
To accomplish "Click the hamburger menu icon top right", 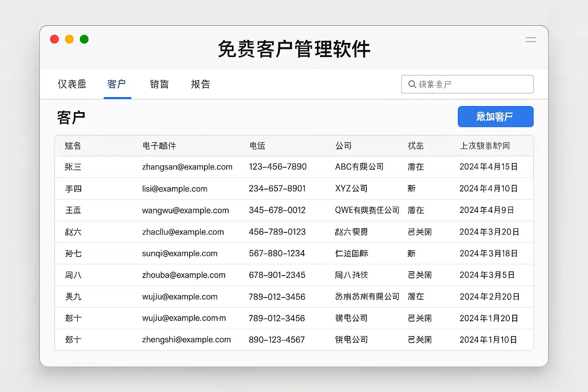I will pyautogui.click(x=531, y=40).
